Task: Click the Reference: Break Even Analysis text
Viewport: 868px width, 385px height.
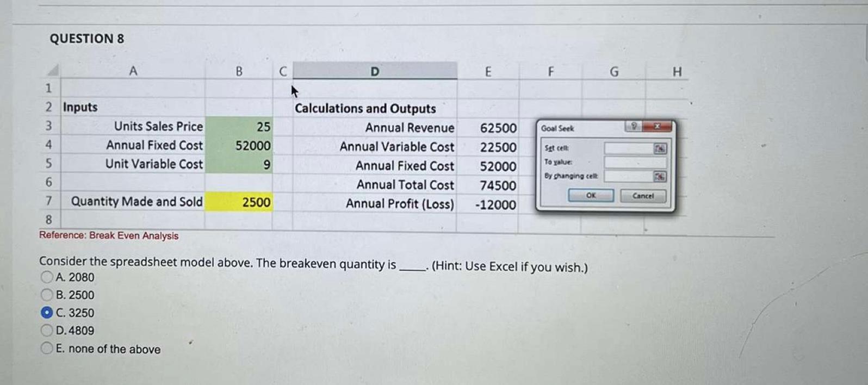Action: pos(109,235)
